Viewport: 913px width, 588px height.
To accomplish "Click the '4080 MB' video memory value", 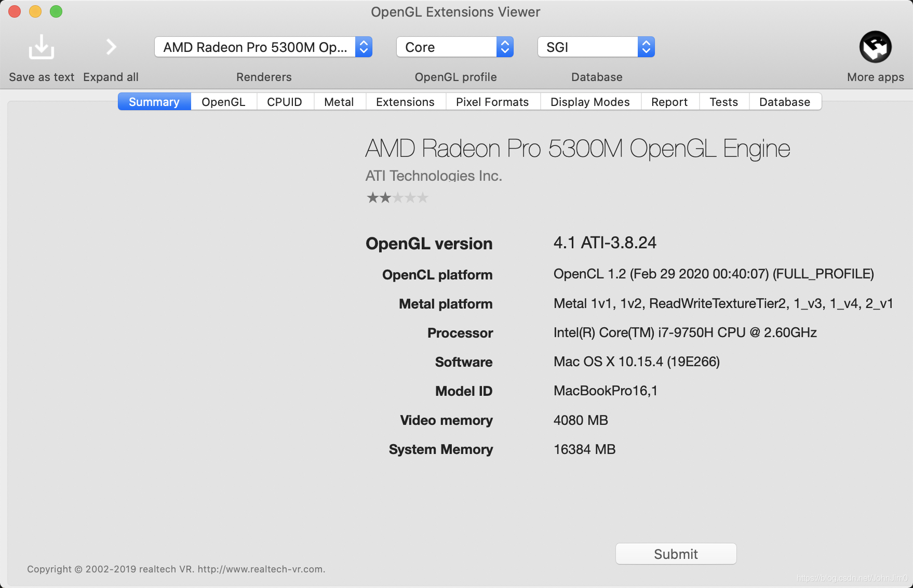I will click(x=581, y=420).
